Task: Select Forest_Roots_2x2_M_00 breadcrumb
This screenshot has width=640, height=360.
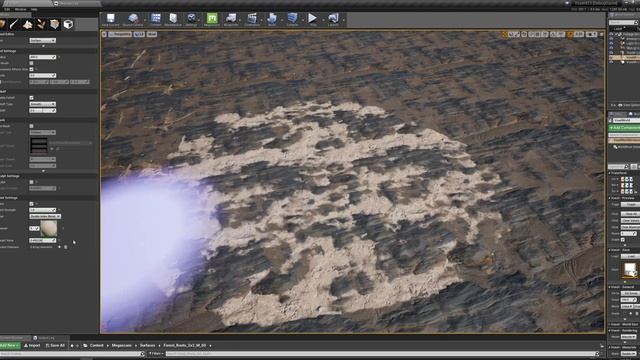Action: [x=185, y=345]
